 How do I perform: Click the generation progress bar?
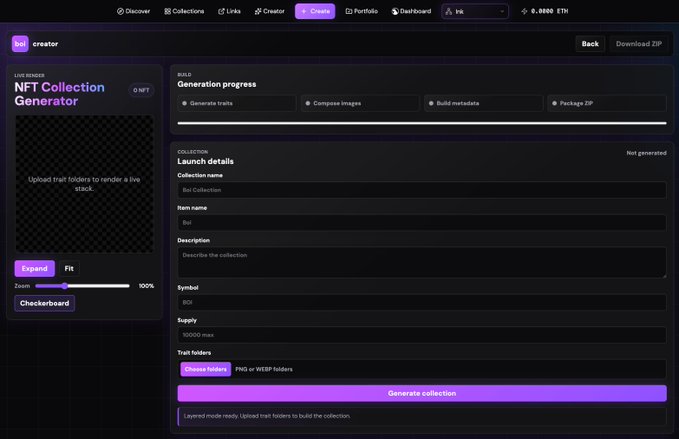[x=422, y=123]
